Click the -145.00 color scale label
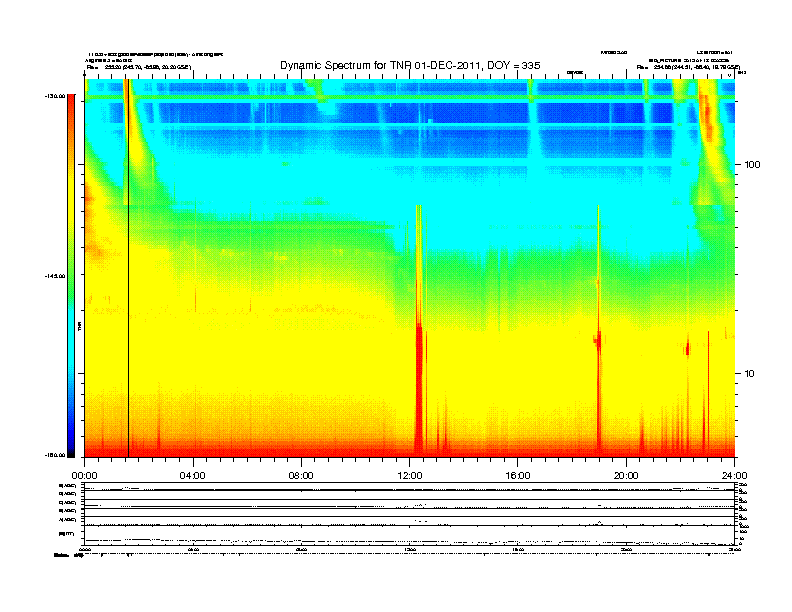The width and height of the screenshot is (792, 612). tap(55, 276)
